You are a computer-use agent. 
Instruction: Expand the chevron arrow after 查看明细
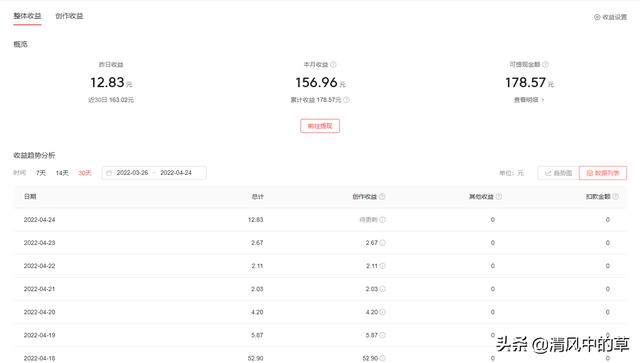[542, 100]
